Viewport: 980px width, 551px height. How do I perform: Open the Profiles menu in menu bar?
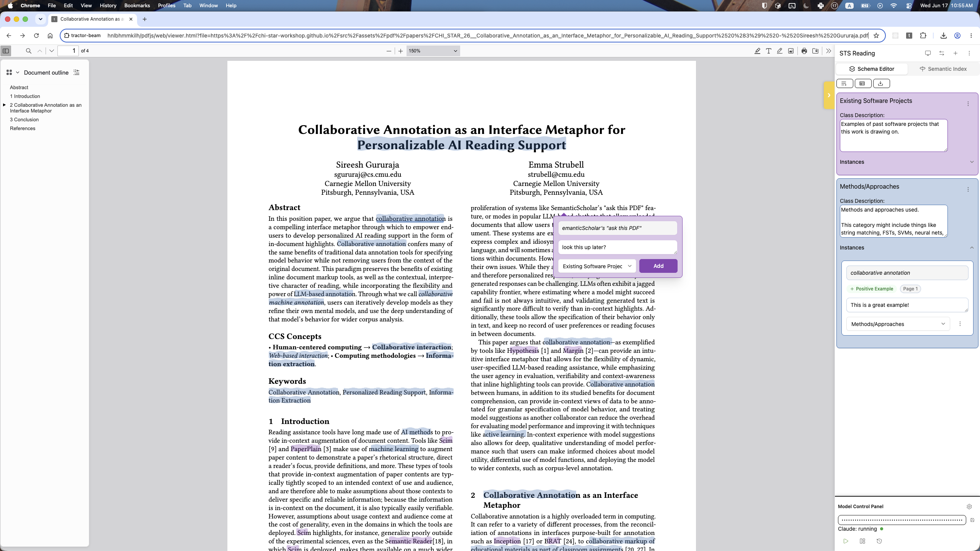tap(167, 5)
